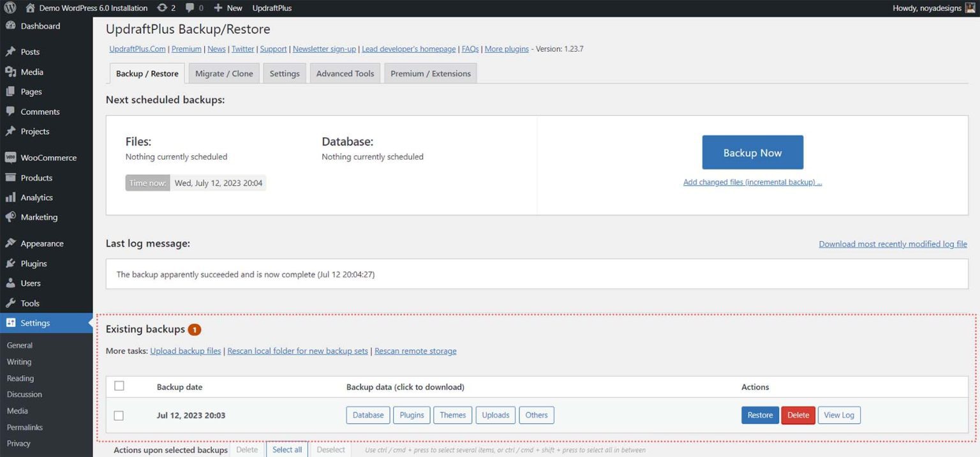Image resolution: width=980 pixels, height=457 pixels.
Task: Open the +New menu in the admin bar
Action: 226,8
